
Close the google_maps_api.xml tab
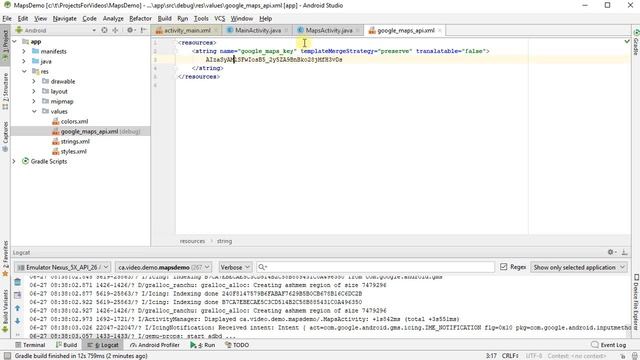[x=440, y=31]
